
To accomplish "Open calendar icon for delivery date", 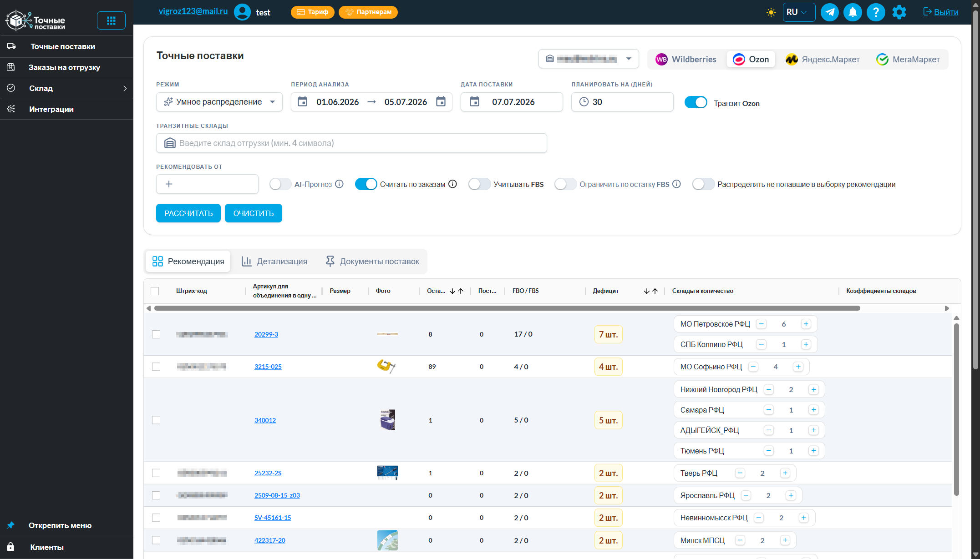I will 474,102.
